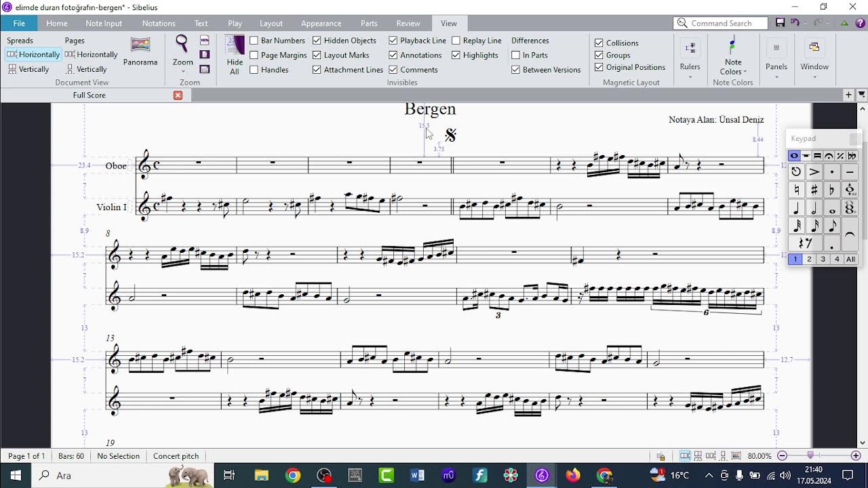
Task: Open the Layout ribbon tab
Action: (x=271, y=23)
